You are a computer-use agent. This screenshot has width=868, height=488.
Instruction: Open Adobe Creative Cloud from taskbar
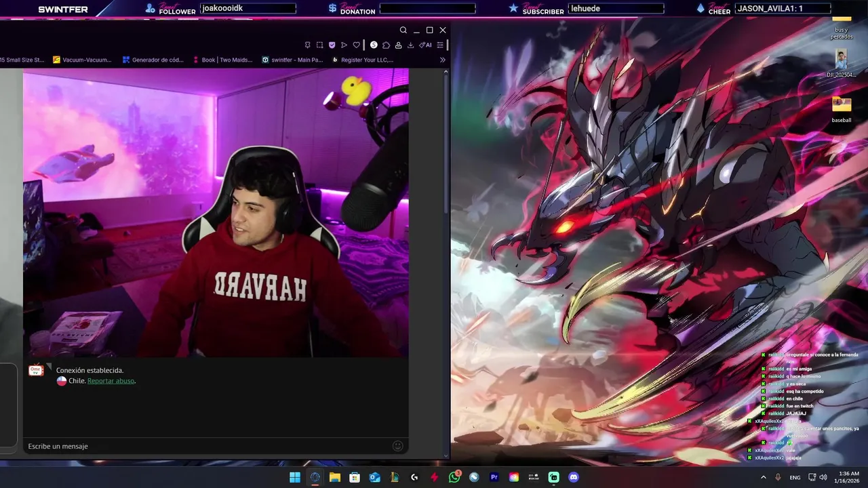coord(514,477)
